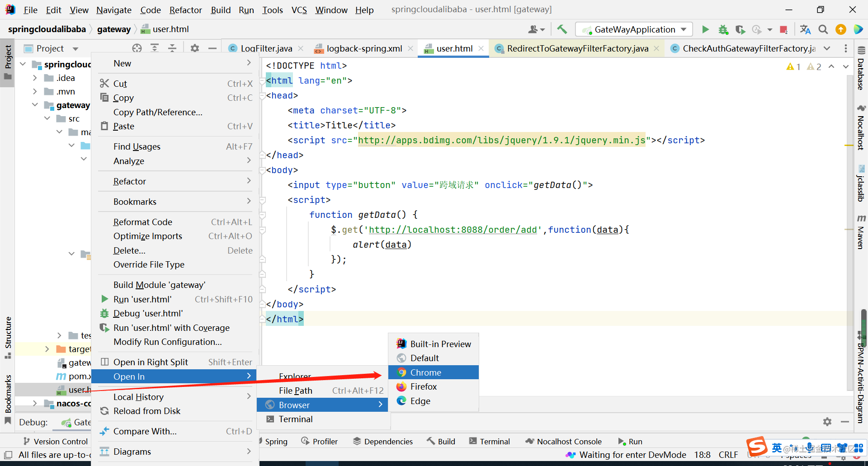Click the Debug bug icon in toolbar
868x466 pixels.
pyautogui.click(x=723, y=29)
